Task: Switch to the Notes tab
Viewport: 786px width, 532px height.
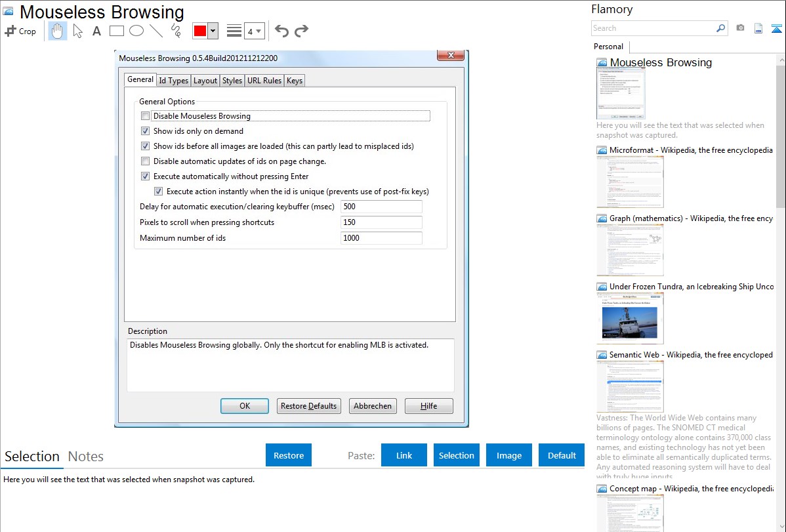Action: pyautogui.click(x=86, y=457)
